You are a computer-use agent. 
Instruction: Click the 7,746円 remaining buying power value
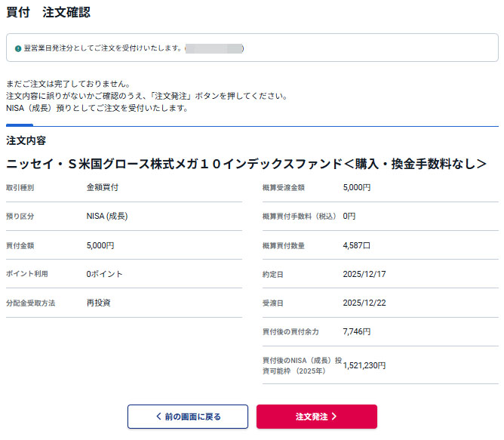click(356, 331)
